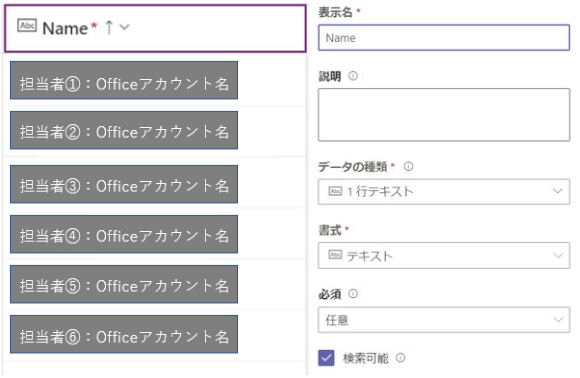580x378 pixels.
Task: Click the Abc text icon in the Name column header
Action: [27, 26]
